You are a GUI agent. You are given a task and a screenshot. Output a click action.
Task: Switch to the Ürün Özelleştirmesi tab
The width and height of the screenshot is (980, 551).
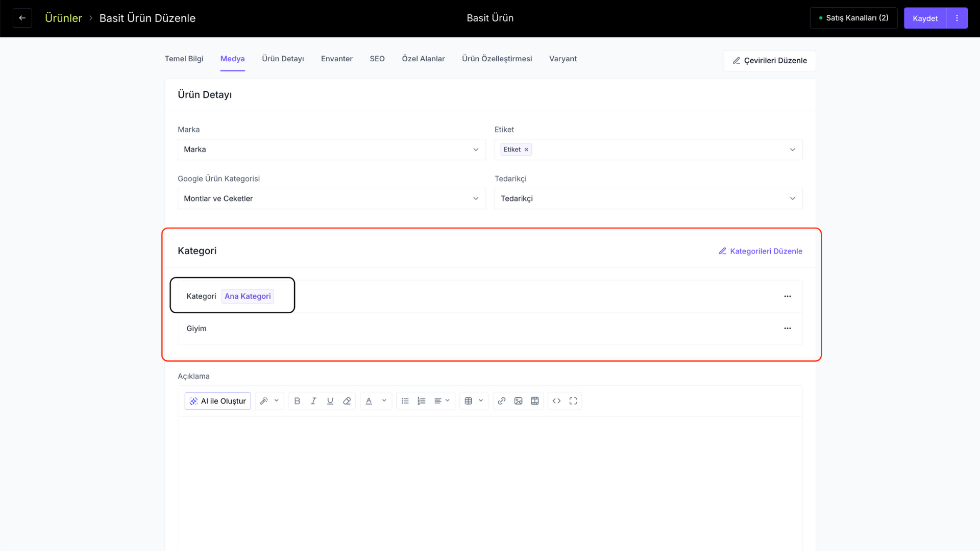point(497,59)
